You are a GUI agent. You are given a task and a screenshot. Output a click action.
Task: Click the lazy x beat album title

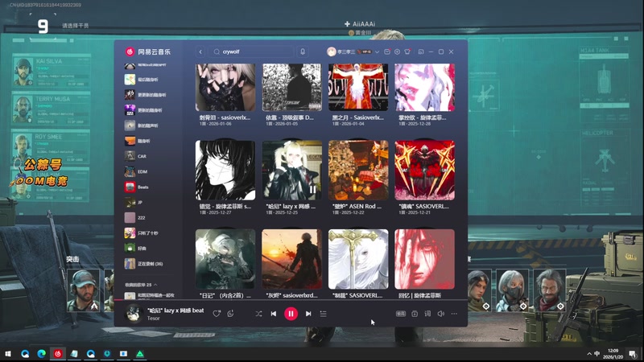(291, 207)
